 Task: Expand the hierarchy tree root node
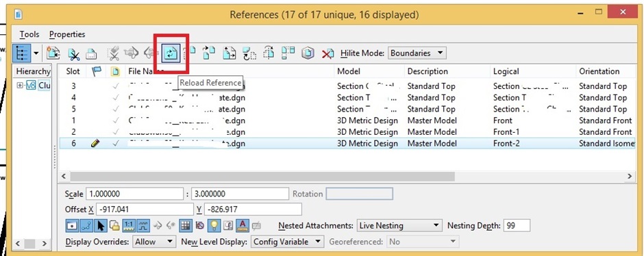[x=20, y=86]
